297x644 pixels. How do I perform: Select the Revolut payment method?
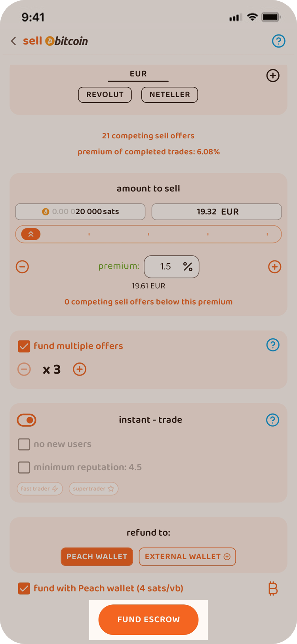click(x=105, y=95)
